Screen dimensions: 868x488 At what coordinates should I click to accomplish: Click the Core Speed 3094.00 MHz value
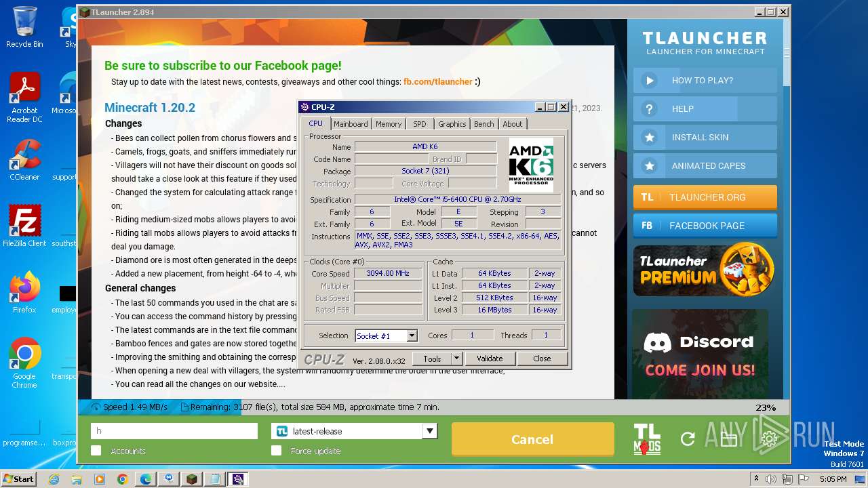(x=388, y=274)
